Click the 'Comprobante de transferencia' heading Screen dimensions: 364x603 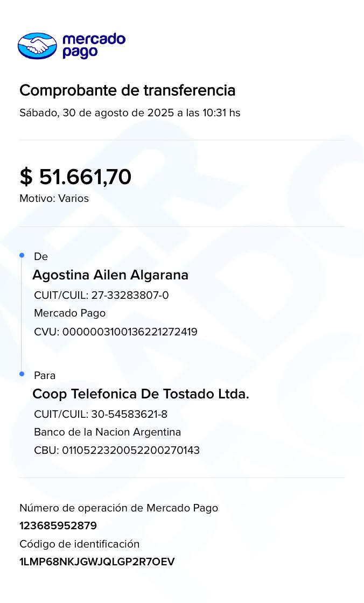pyautogui.click(x=128, y=90)
